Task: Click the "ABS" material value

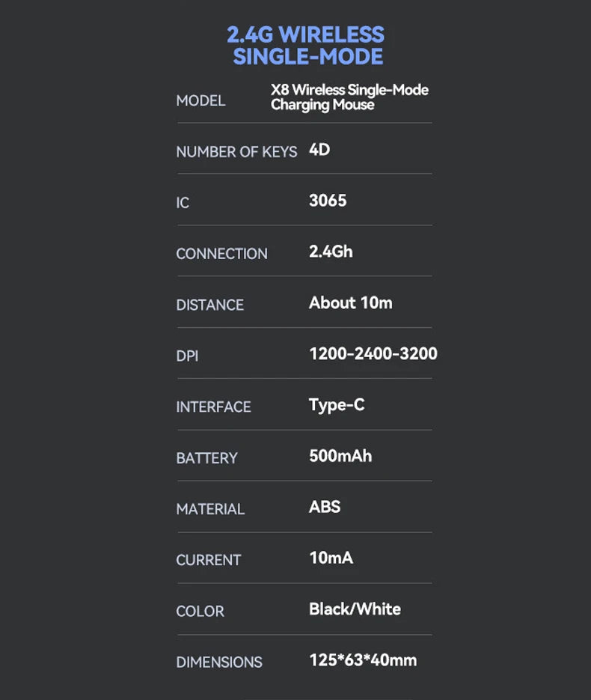Action: click(x=325, y=507)
